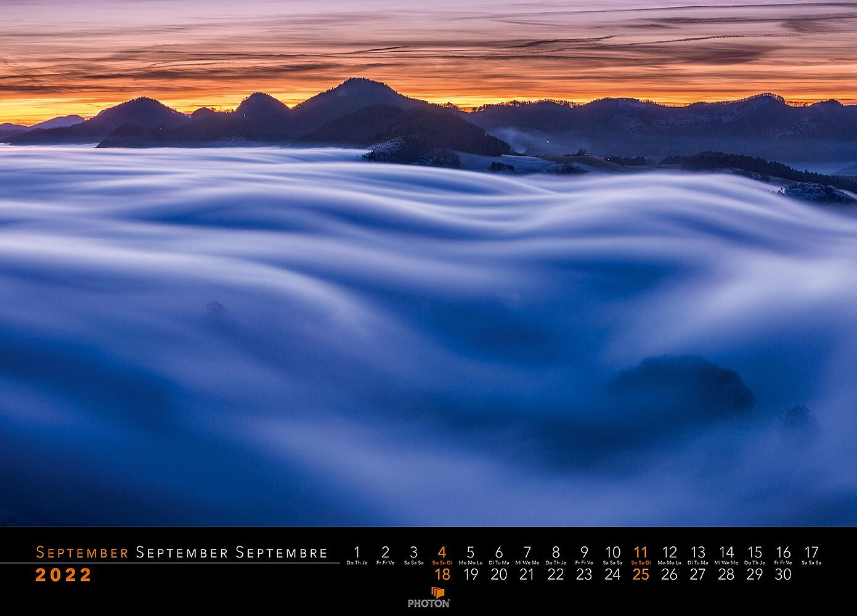Select date 20 in the second row

[x=498, y=575]
